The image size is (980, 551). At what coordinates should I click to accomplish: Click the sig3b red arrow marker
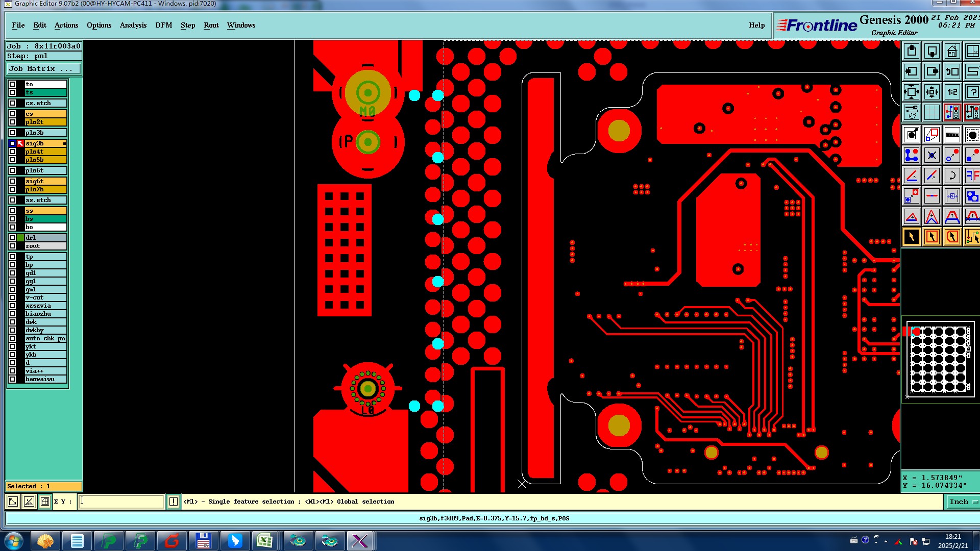20,143
